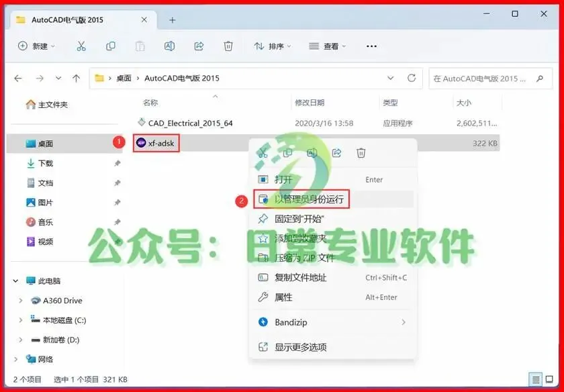Select the xf-adsk file
Viewport: 564px width, 392px height.
[x=156, y=143]
